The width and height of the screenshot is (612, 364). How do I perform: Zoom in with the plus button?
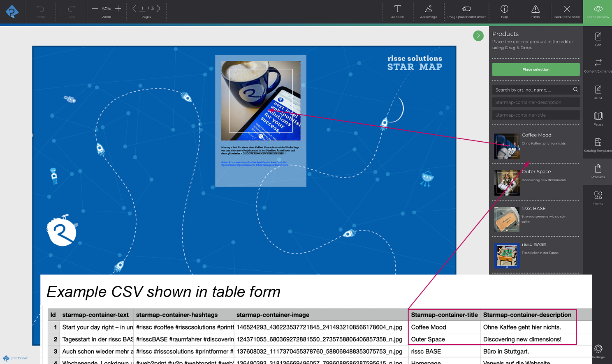point(118,9)
